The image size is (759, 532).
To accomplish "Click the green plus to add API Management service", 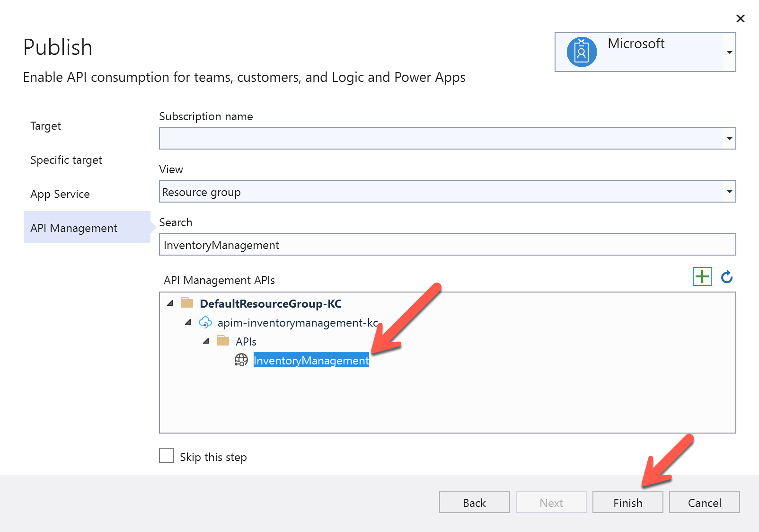I will 702,276.
